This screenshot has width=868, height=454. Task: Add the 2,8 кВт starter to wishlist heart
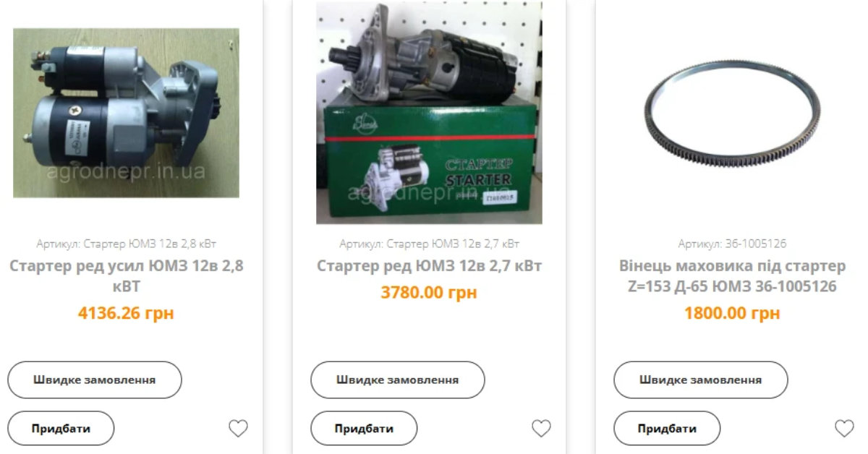[238, 429]
